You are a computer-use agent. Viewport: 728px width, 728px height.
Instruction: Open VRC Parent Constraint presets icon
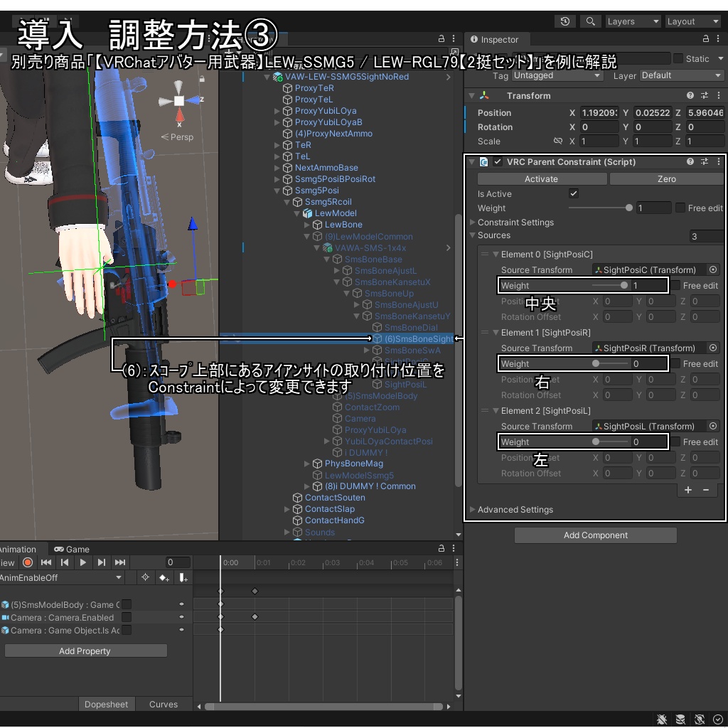coord(705,161)
